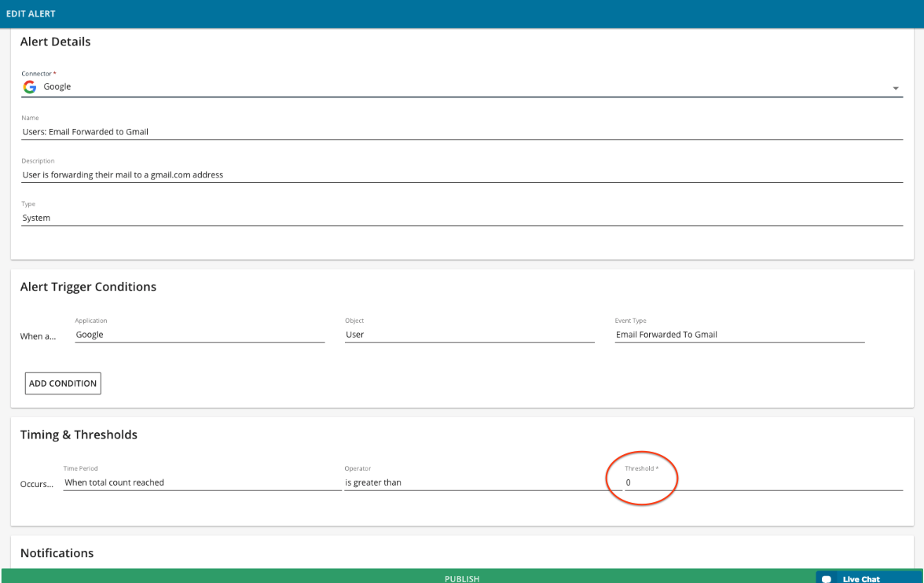Edit the Description field about gmail.com forwarding
This screenshot has height=583, width=924.
462,175
